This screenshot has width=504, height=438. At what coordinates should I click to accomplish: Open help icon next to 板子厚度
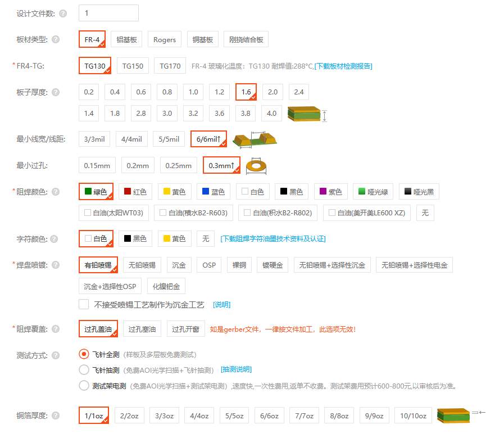56,92
